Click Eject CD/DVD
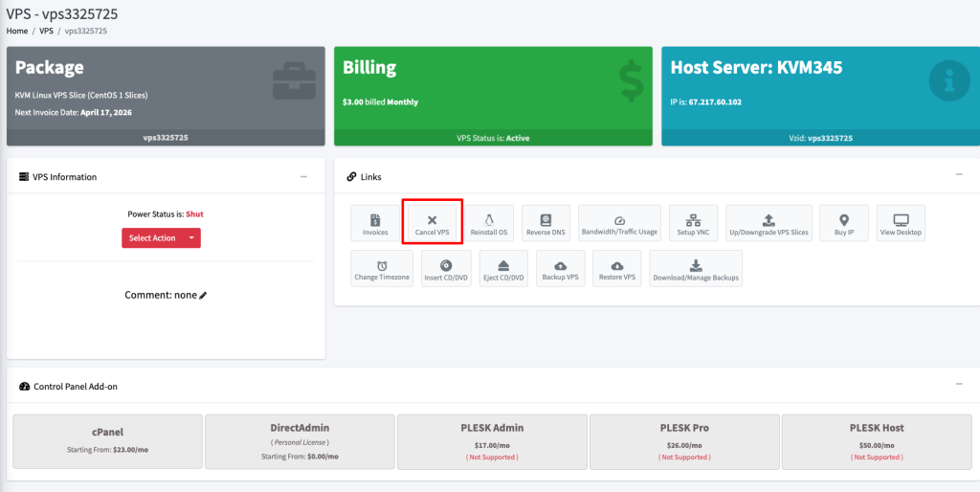The width and height of the screenshot is (980, 492). pyautogui.click(x=503, y=268)
